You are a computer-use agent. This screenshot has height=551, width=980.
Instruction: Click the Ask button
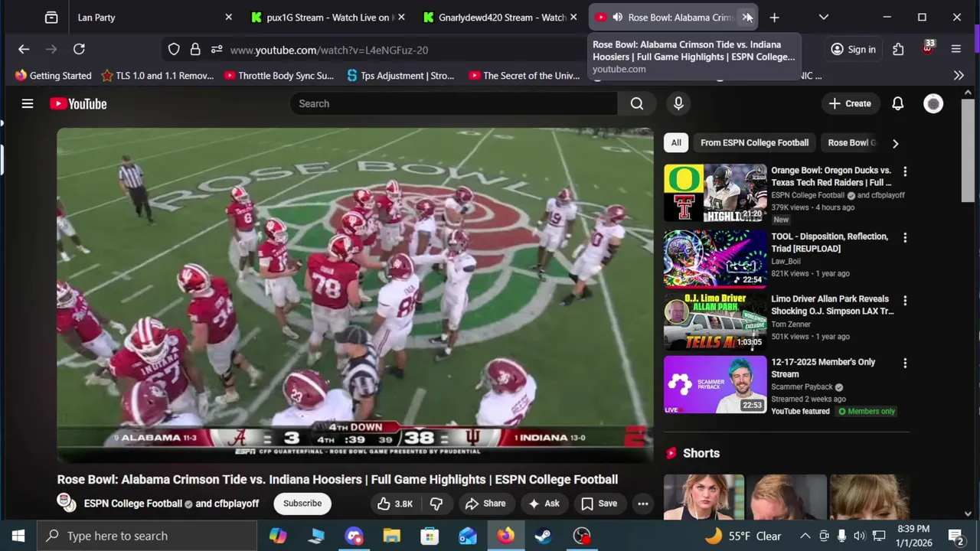pyautogui.click(x=544, y=504)
